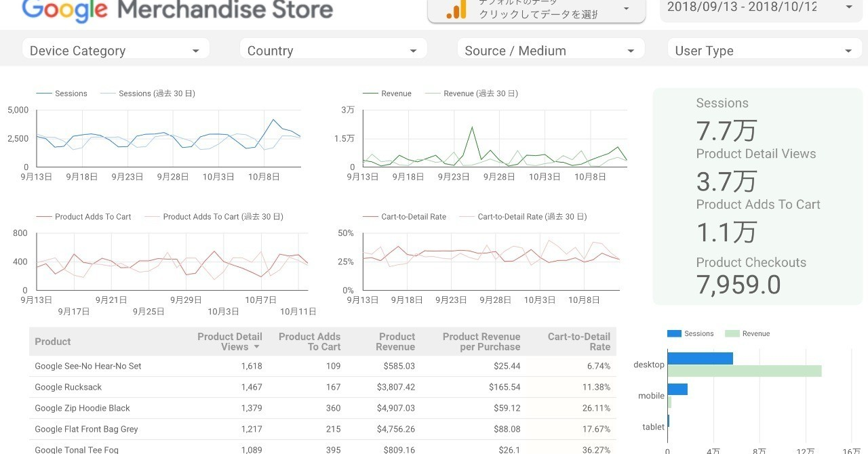Open the User Type filter dropdown
The width and height of the screenshot is (868, 454).
tap(764, 50)
